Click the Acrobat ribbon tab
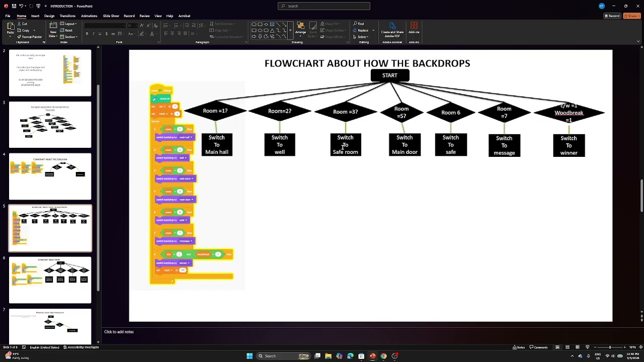The width and height of the screenshot is (644, 362). tap(184, 16)
